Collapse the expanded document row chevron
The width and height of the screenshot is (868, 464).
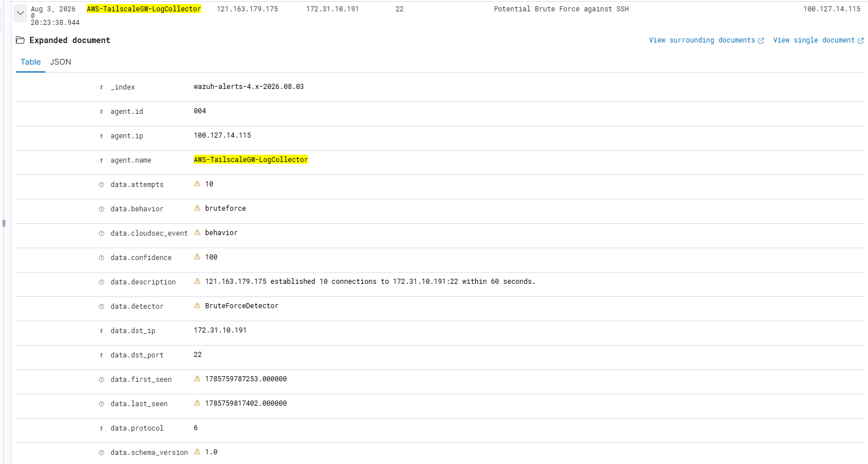coord(20,13)
